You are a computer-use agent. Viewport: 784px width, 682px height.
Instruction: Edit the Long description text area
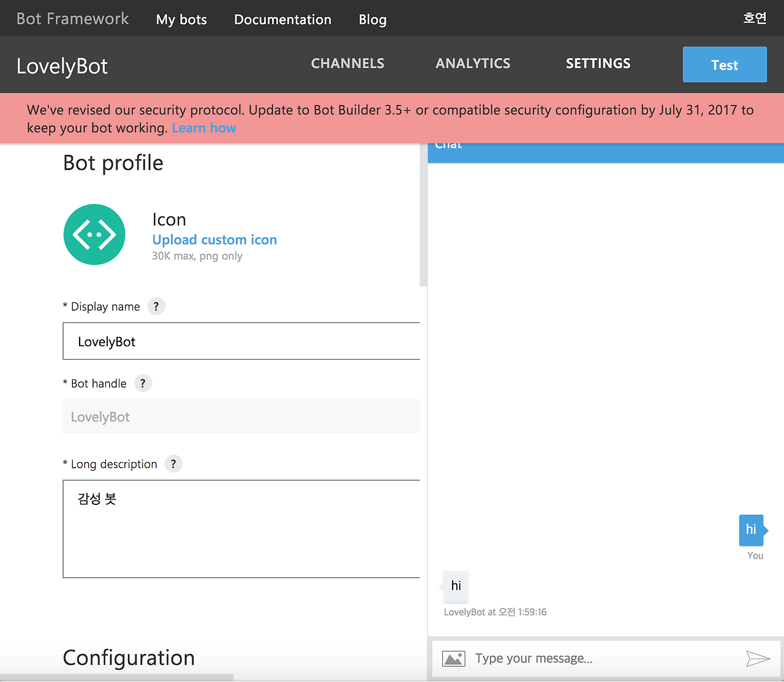tap(241, 529)
